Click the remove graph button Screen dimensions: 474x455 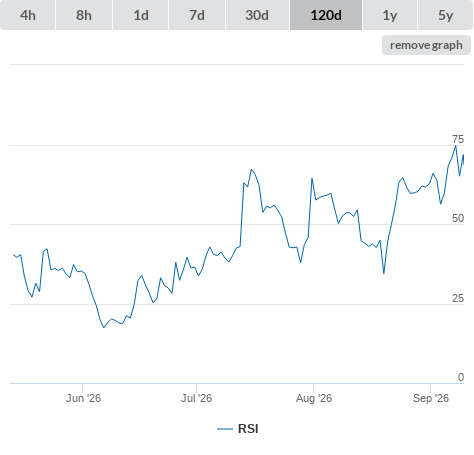426,45
